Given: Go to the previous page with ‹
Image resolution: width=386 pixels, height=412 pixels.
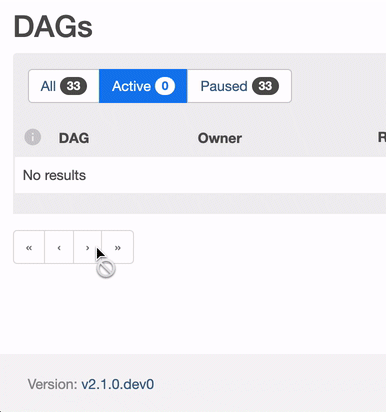Looking at the screenshot, I should (x=59, y=247).
